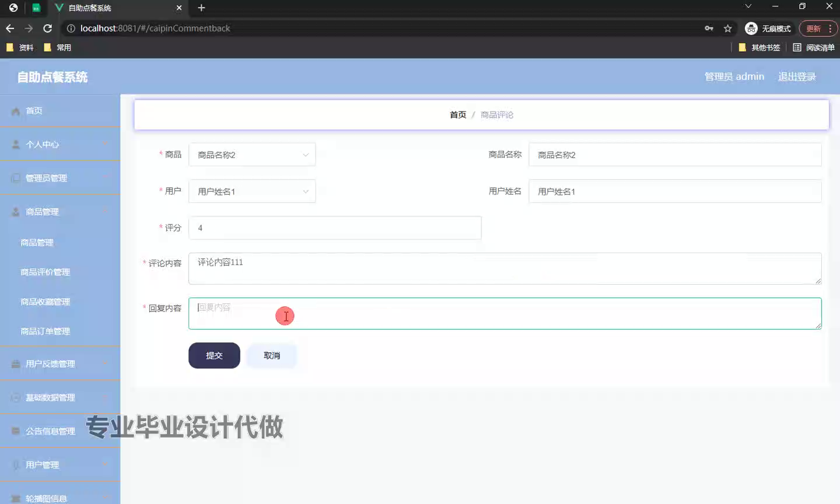Screen dimensions: 840x504
Task: Open the saved passwords key icon
Action: (x=709, y=28)
